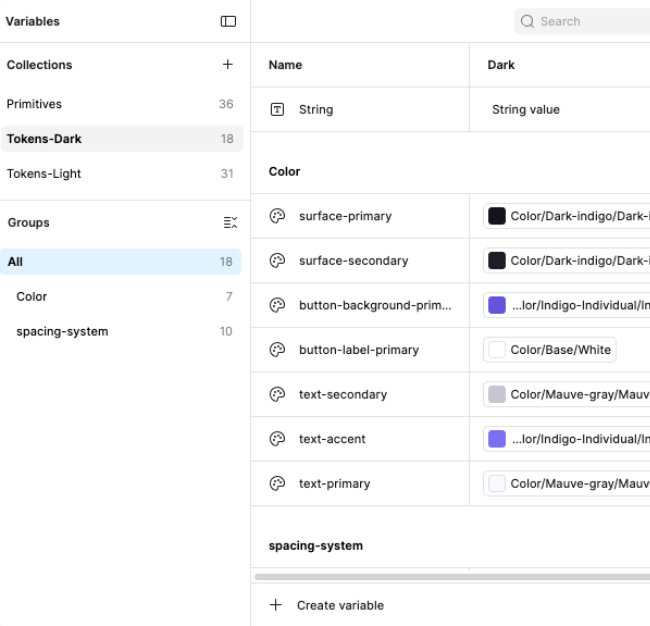The image size is (650, 626).
Task: Click the Name column header
Action: pos(285,65)
